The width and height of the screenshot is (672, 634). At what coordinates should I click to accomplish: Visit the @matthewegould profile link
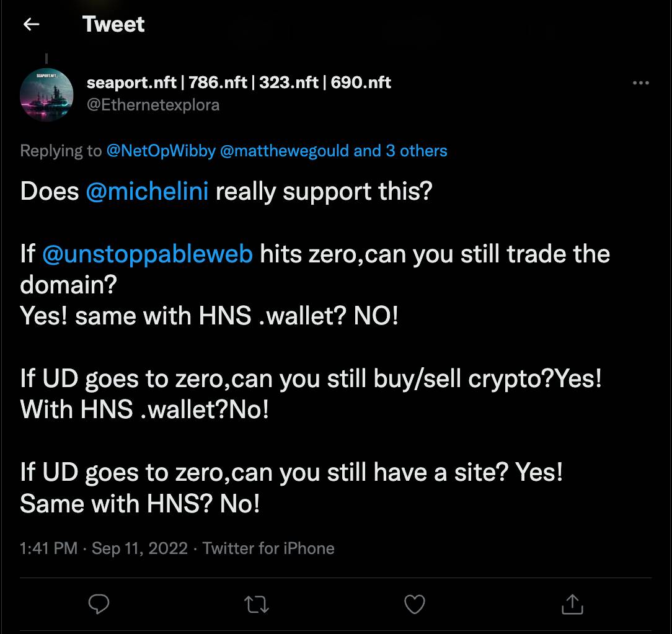tap(285, 151)
